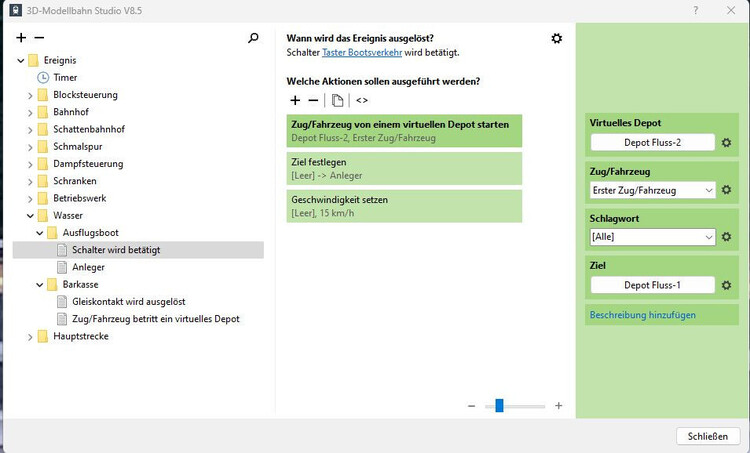
Task: Click the remove event minus icon
Action: click(x=39, y=38)
